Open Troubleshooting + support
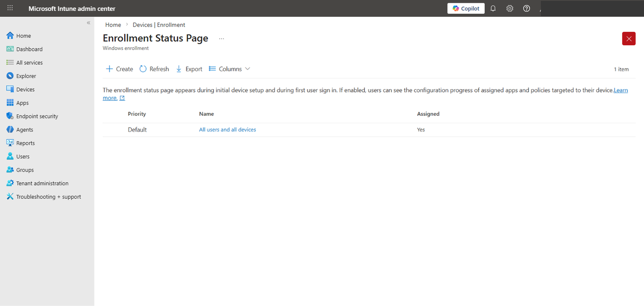This screenshot has width=644, height=306. tap(49, 196)
